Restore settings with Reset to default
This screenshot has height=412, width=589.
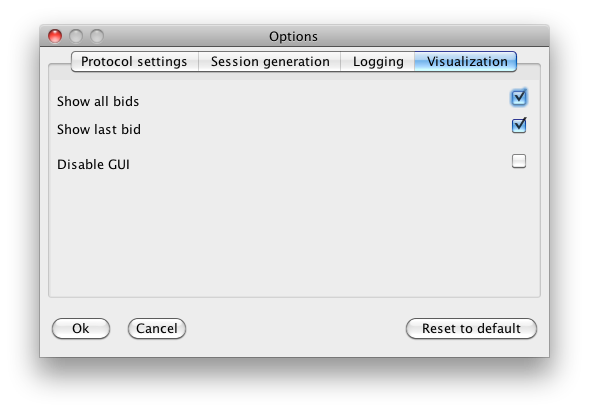[471, 329]
